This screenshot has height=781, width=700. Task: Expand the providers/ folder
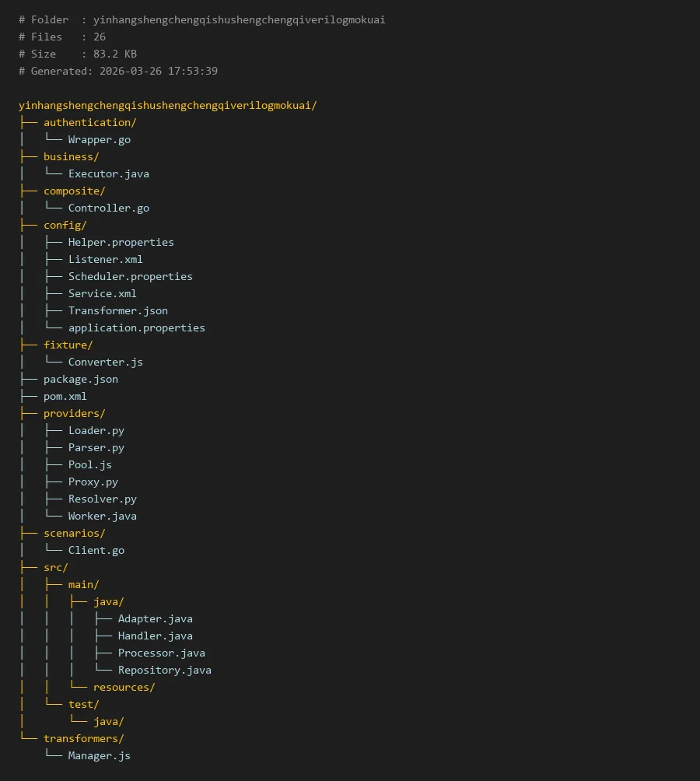[74, 413]
